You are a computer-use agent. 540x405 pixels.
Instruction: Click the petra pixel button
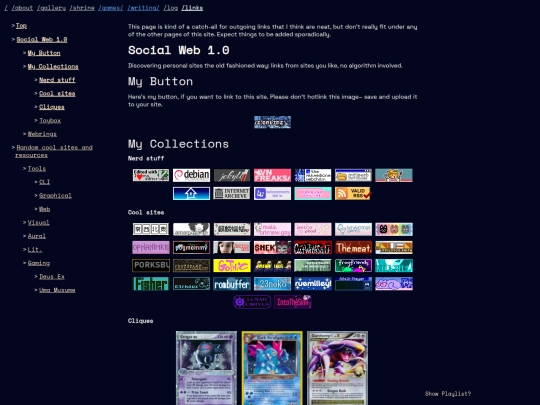[x=313, y=229]
